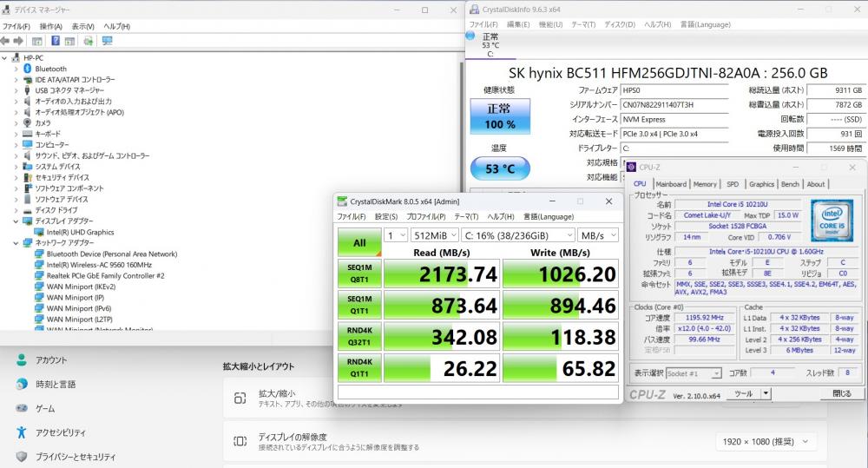
Task: Click the empty status text box in CrystalDiskMark
Action: (477, 392)
